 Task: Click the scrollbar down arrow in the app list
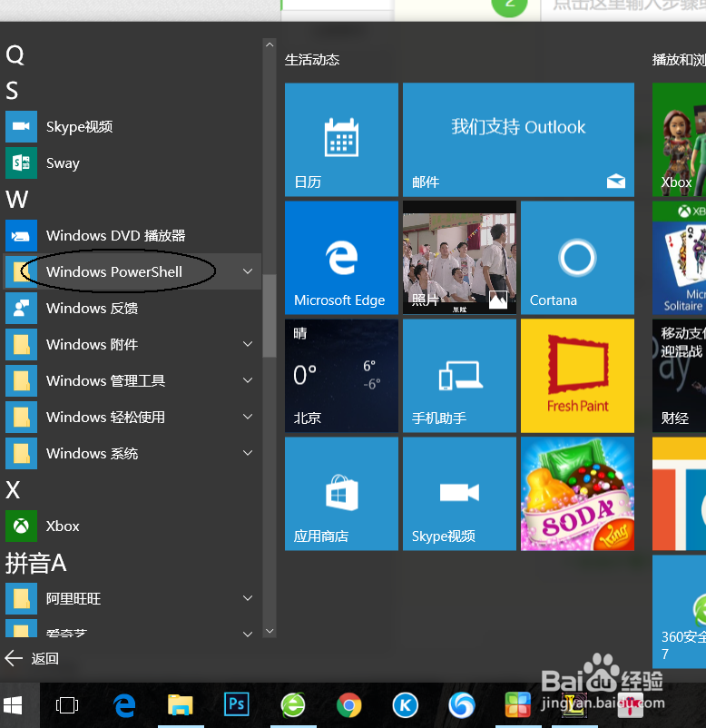(x=270, y=631)
